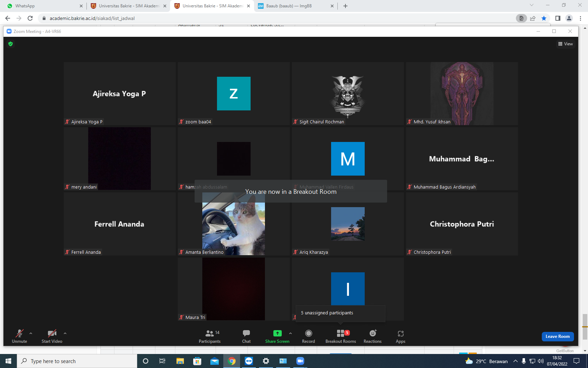Expand video options arrow beside Start Video
588x368 pixels.
pos(65,333)
